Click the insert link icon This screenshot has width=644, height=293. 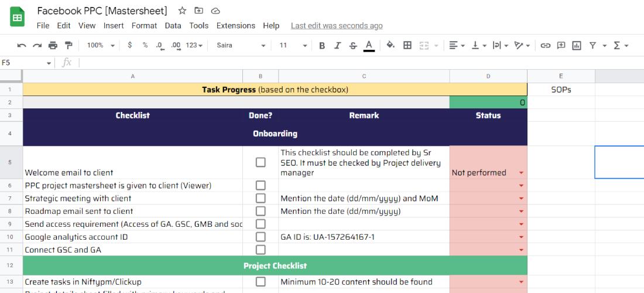pos(545,46)
